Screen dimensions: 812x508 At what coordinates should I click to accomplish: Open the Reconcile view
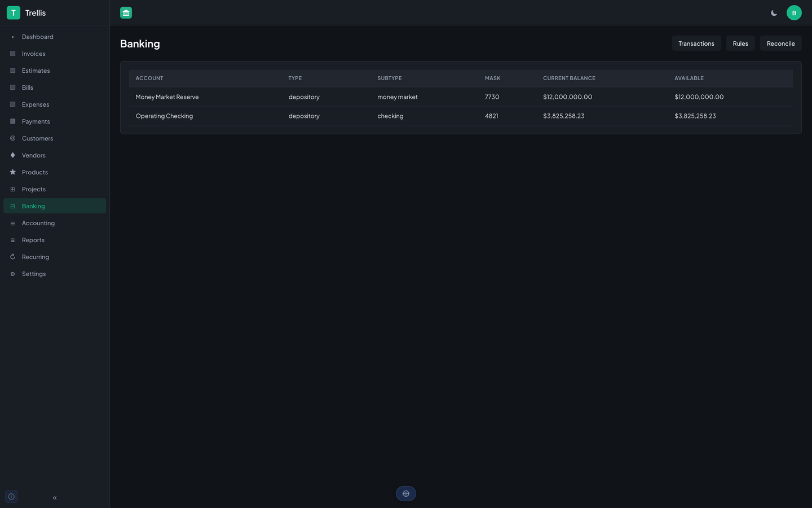tap(781, 43)
